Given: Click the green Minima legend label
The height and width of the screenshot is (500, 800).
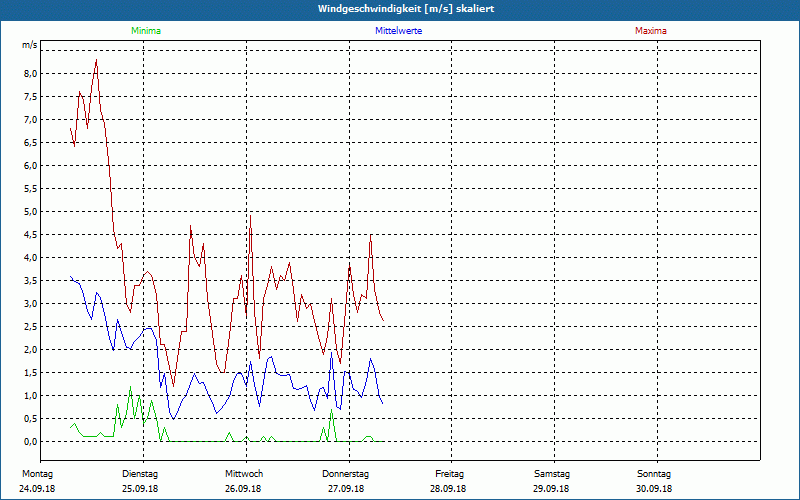Looking at the screenshot, I should pyautogui.click(x=146, y=31).
